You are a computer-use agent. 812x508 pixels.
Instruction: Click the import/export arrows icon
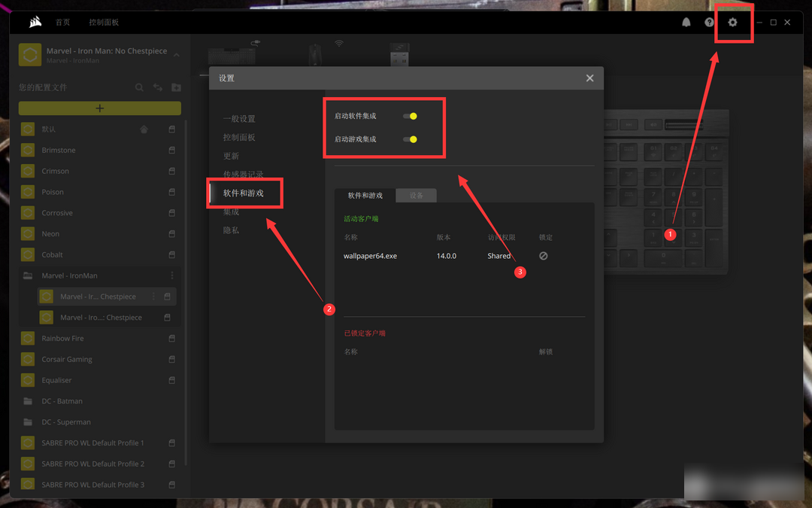[158, 87]
